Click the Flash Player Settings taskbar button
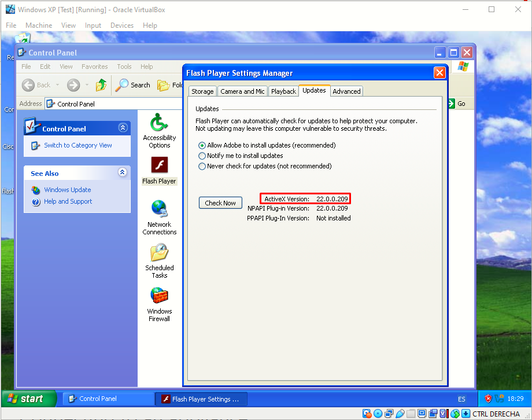The height and width of the screenshot is (420, 532). 202,399
